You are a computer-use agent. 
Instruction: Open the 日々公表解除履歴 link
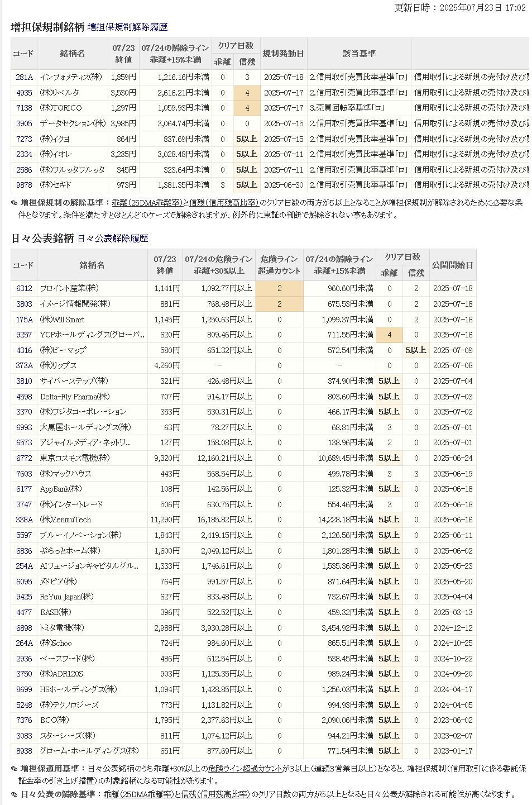pos(113,238)
